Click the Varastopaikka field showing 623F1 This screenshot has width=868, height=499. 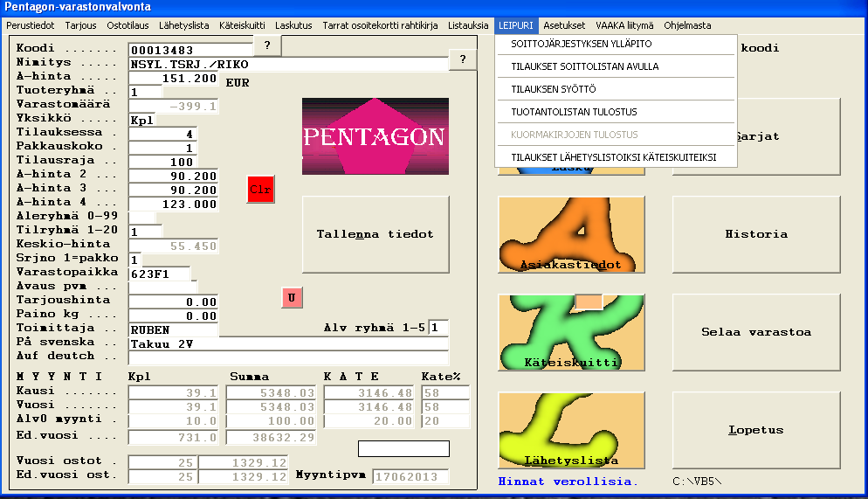(x=160, y=274)
